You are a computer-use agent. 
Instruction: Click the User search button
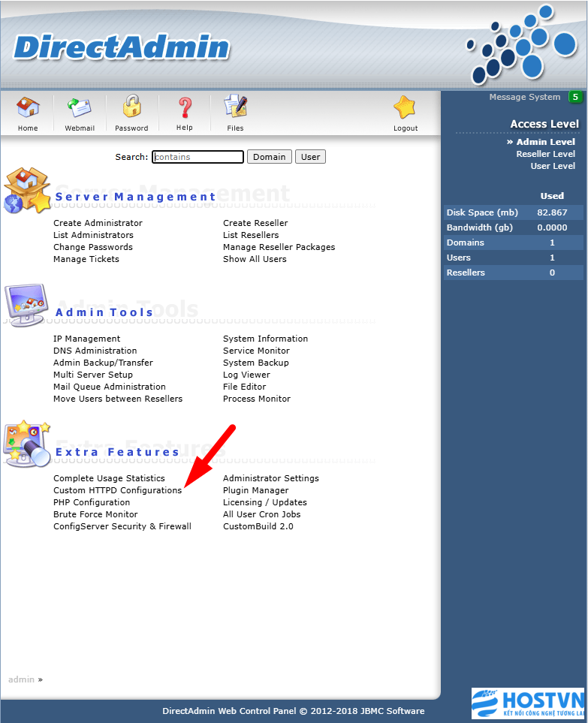[310, 157]
